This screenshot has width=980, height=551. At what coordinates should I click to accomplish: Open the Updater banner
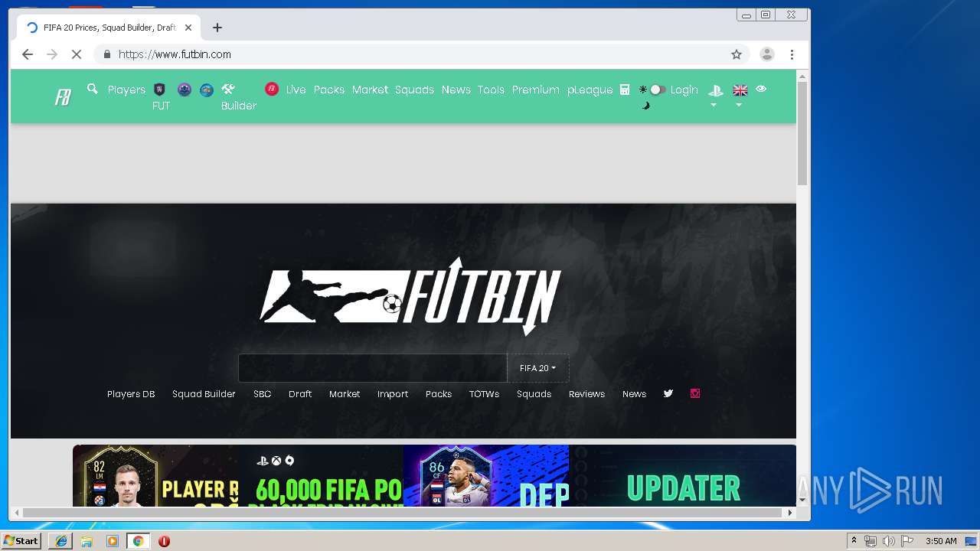point(682,475)
